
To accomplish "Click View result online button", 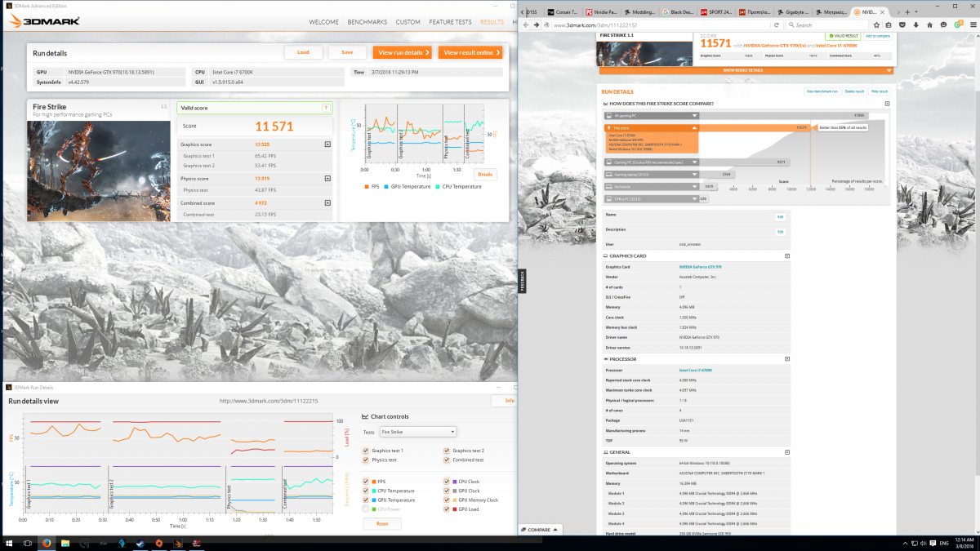I will click(x=470, y=52).
